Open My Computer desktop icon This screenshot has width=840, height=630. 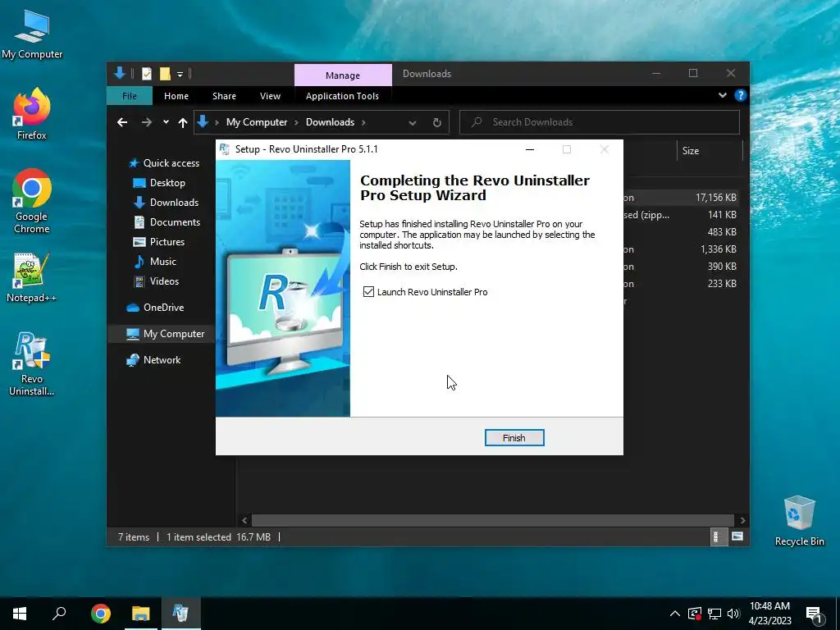[32, 34]
